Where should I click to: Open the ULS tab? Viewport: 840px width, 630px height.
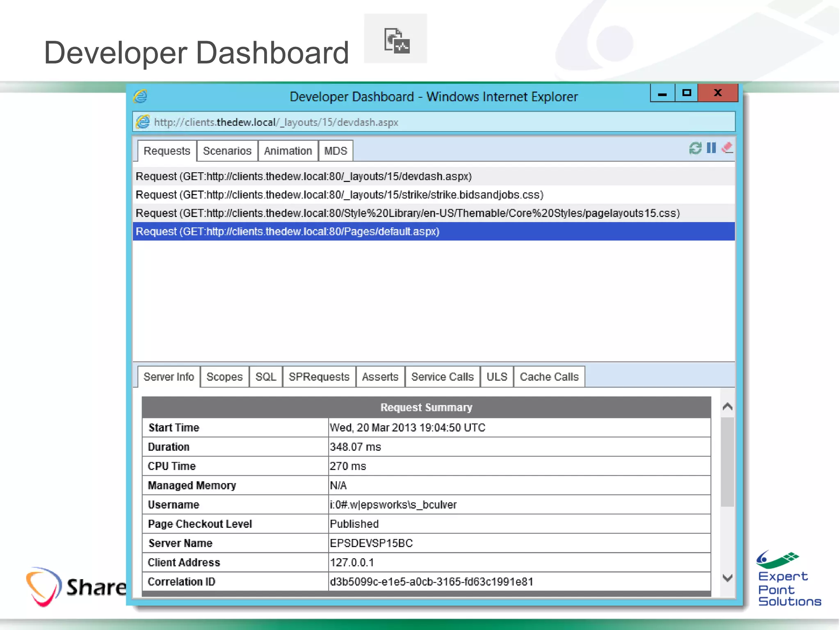click(x=497, y=377)
